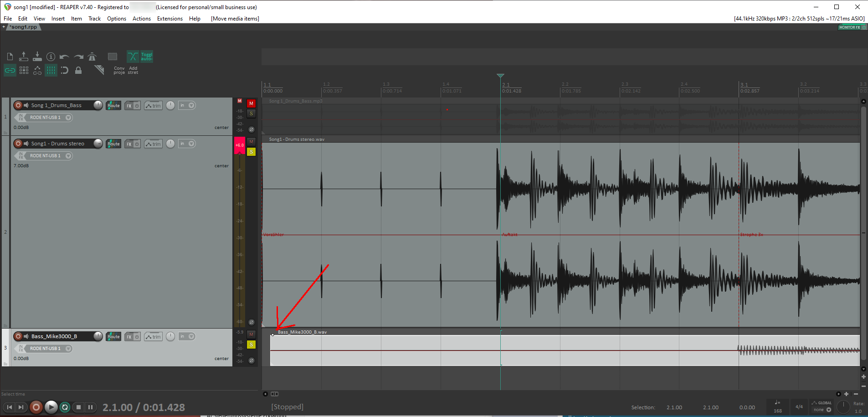Click pan knob of Bass_Mike3000_B track
868x417 pixels.
[x=170, y=336]
